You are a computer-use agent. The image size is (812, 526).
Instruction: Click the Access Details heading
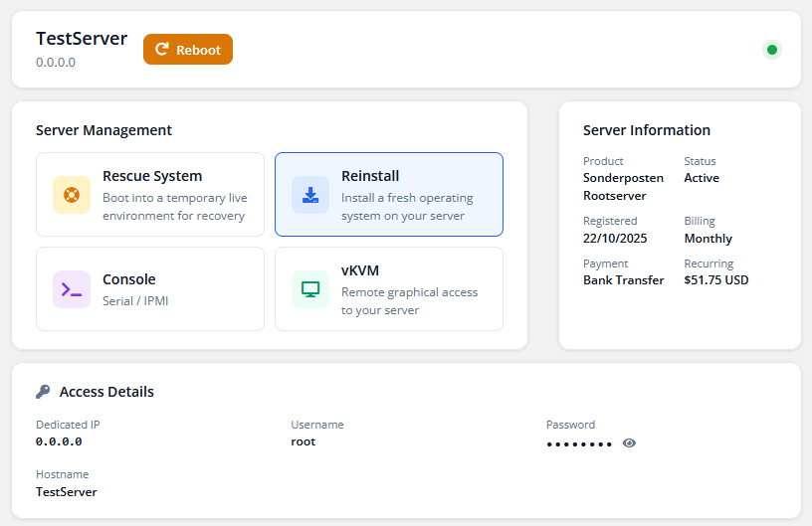(x=106, y=392)
